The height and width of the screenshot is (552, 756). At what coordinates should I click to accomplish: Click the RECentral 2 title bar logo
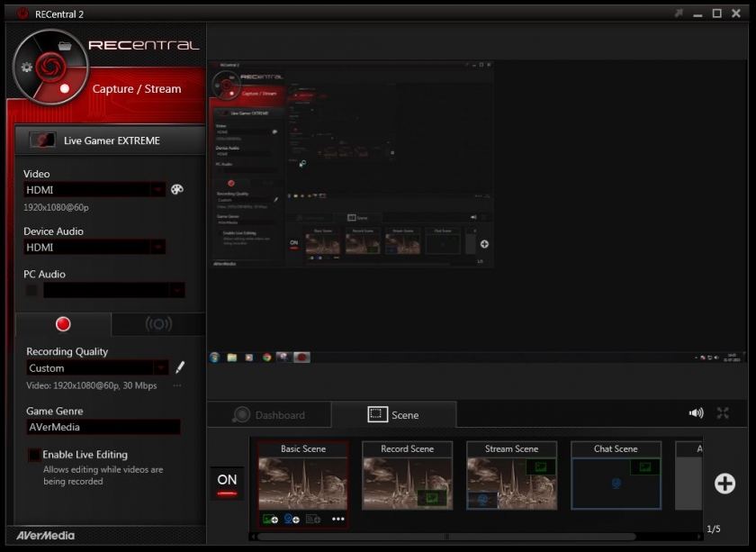tap(22, 14)
